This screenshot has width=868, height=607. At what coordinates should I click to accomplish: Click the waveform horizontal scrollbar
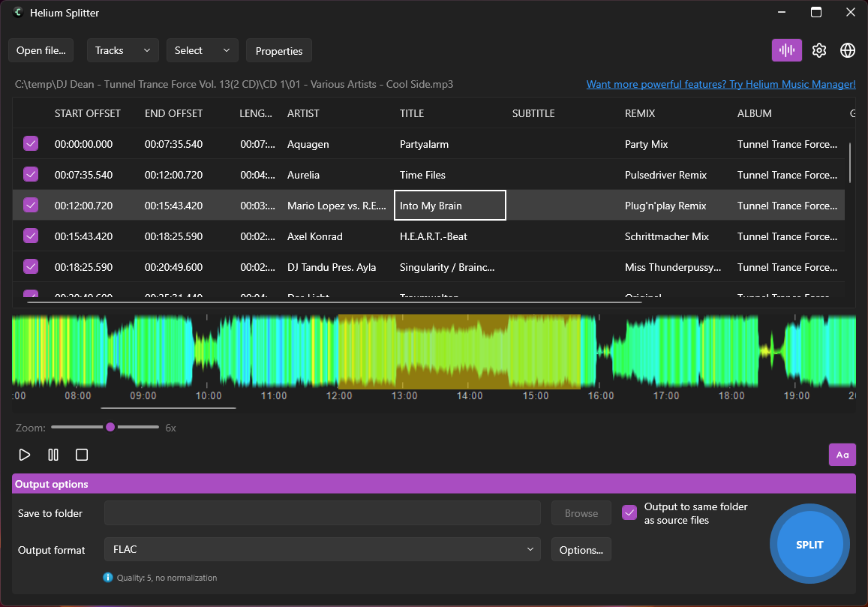168,408
